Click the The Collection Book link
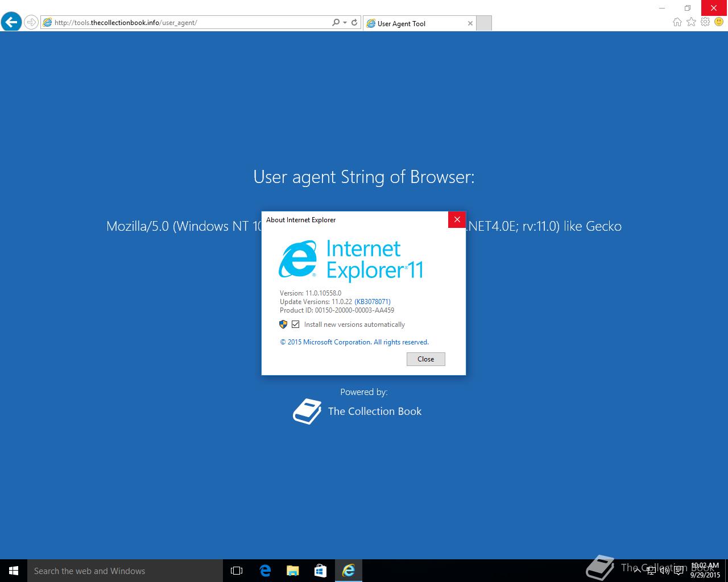This screenshot has height=582, width=728. pos(375,411)
